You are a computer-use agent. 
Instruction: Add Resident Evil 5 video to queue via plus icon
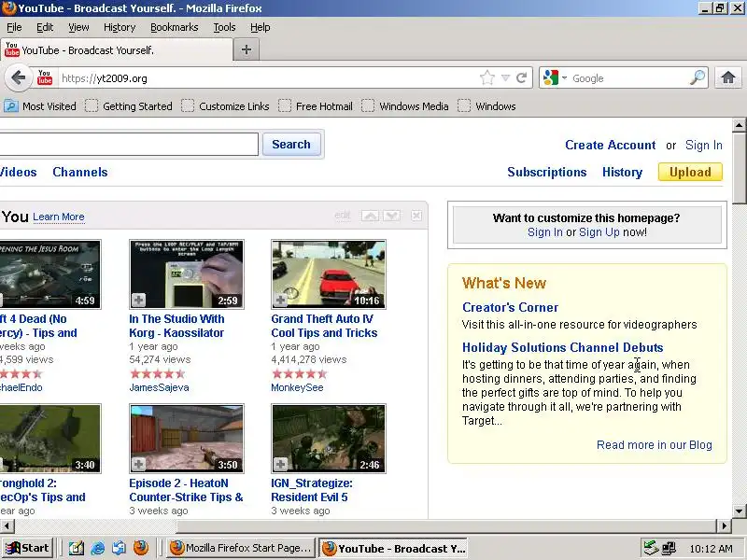281,464
